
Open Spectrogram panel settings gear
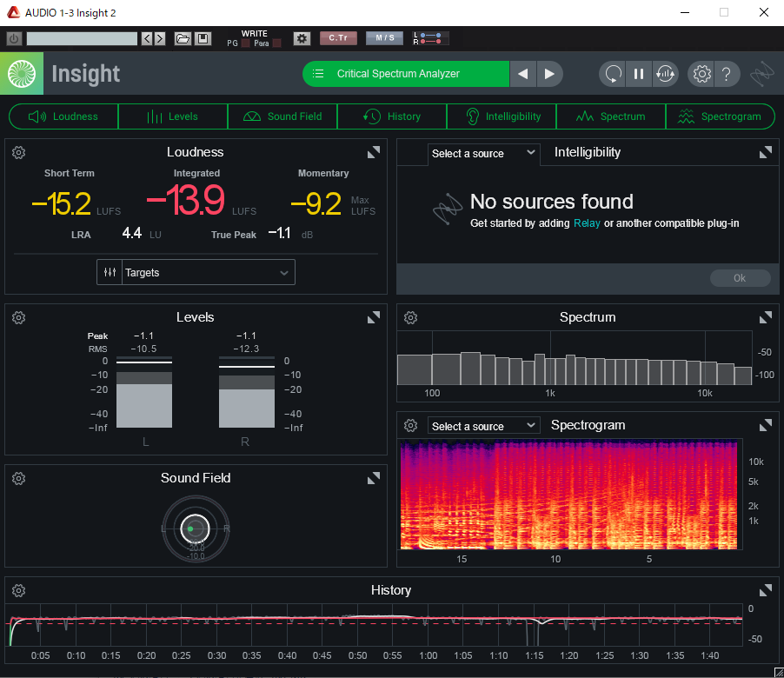410,426
